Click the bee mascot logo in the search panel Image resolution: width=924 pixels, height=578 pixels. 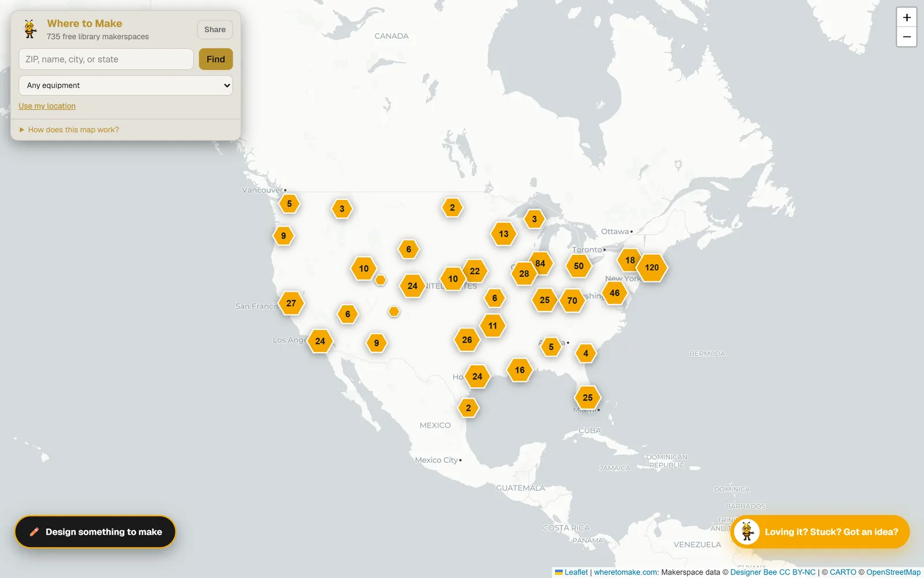(30, 29)
